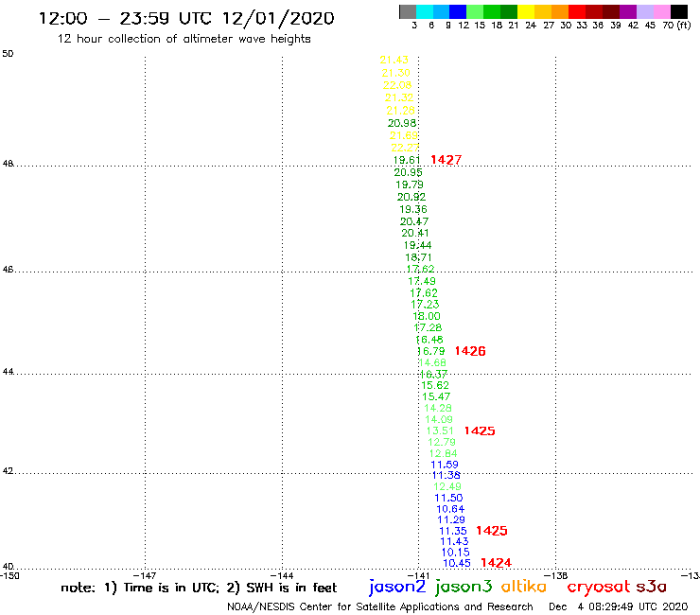Click the blue wave height 11.59

445,465
